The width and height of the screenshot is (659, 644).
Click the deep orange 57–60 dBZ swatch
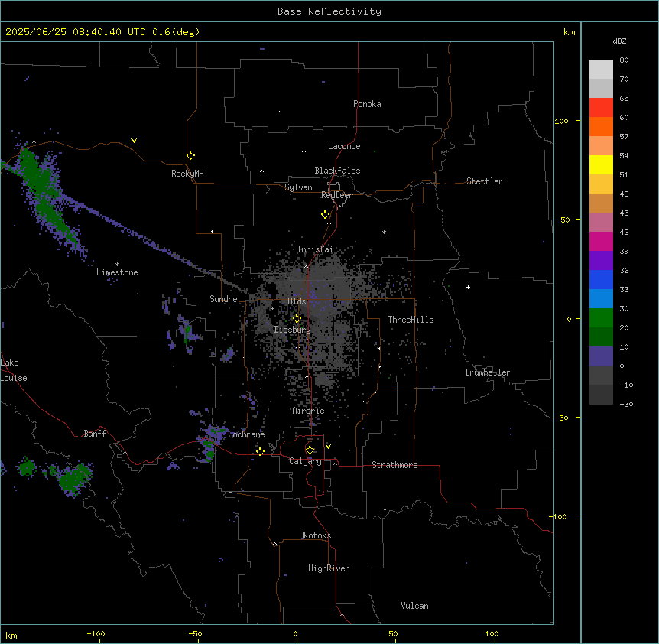point(601,126)
